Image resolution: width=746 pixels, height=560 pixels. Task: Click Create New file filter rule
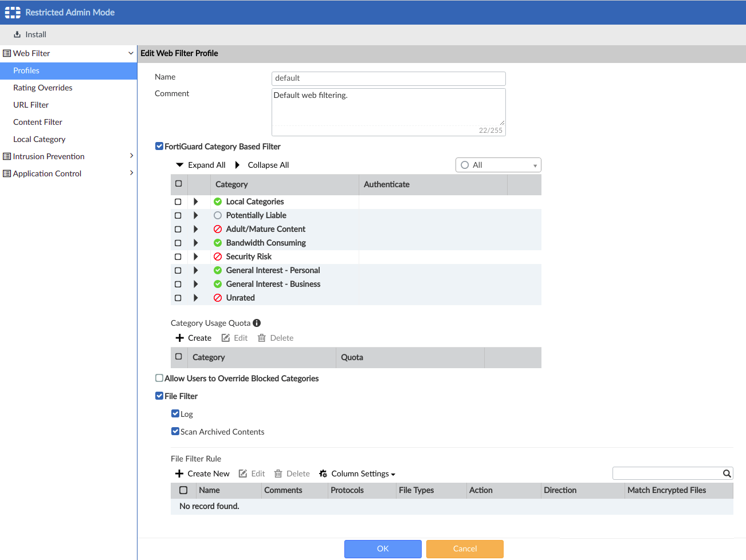pos(202,474)
